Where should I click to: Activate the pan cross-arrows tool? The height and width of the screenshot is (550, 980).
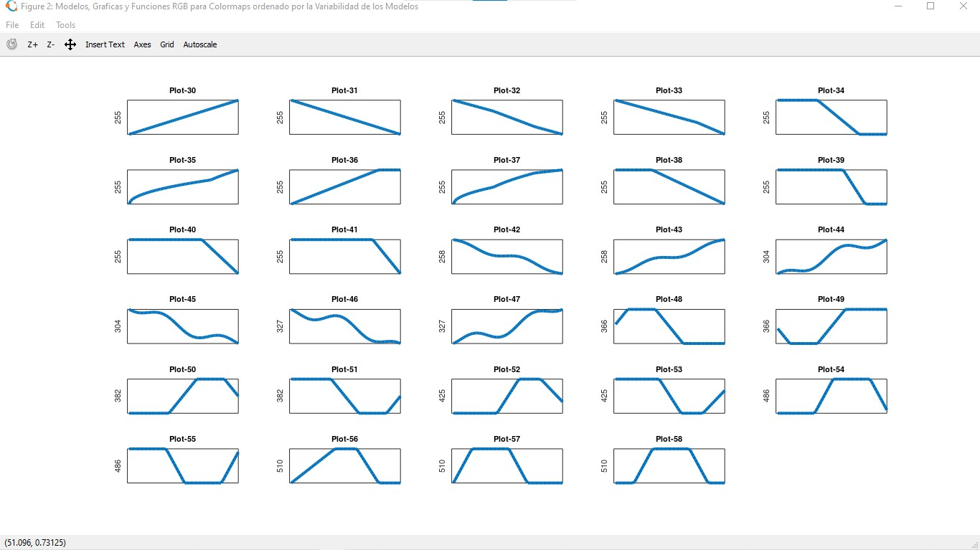click(x=70, y=44)
